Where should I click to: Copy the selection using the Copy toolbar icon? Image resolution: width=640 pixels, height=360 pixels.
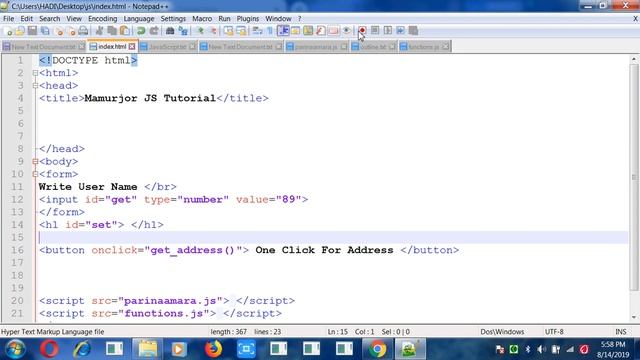[x=112, y=31]
